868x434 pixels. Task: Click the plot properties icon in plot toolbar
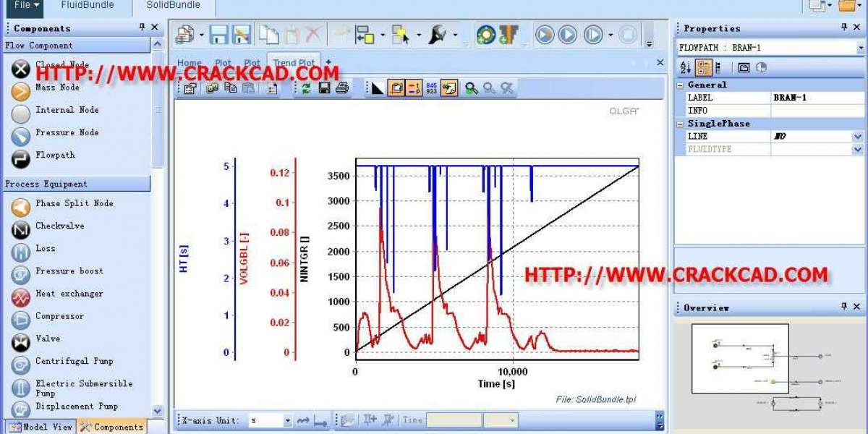pos(190,88)
